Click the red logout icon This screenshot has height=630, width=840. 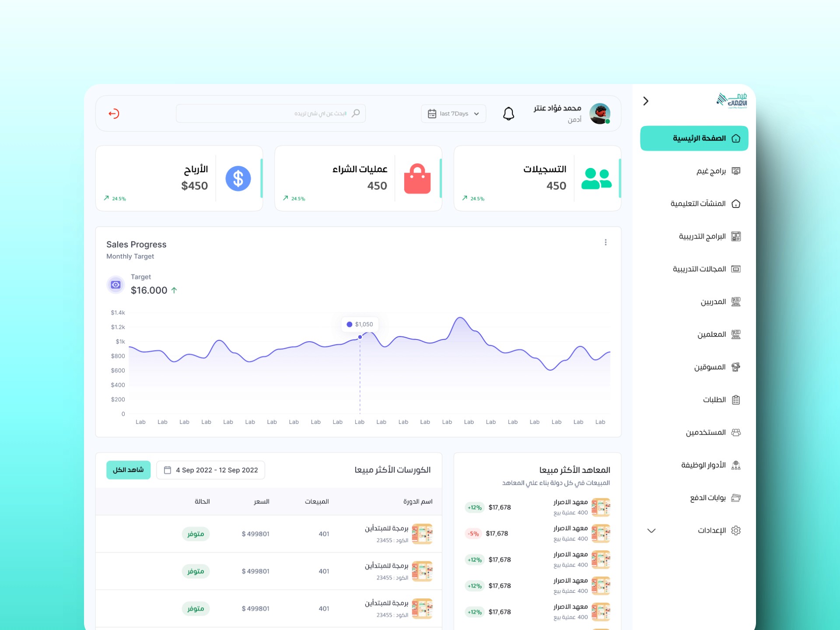[114, 114]
